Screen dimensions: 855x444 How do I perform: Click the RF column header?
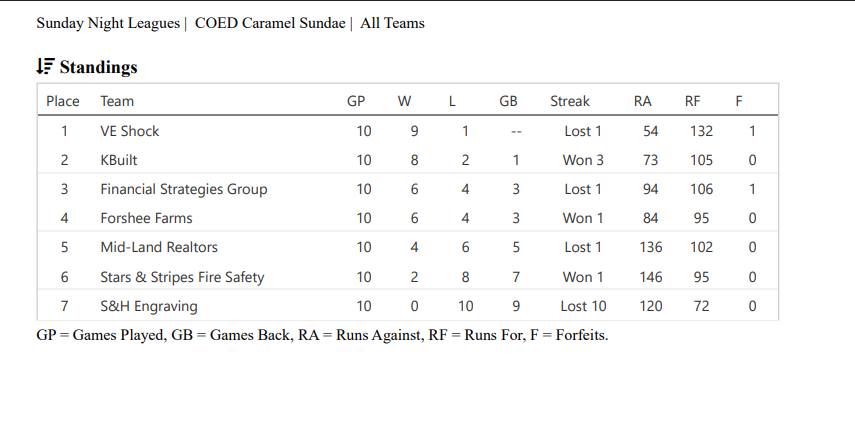[x=693, y=101]
